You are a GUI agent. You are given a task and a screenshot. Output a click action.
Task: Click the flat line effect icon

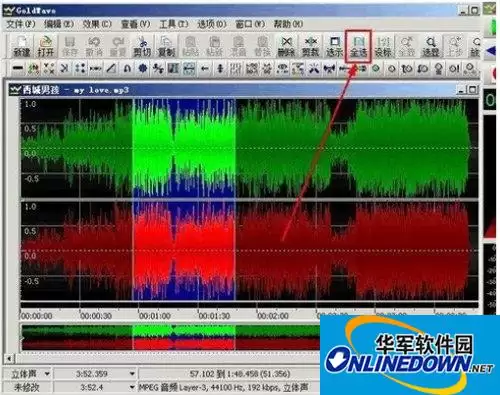tap(17, 69)
